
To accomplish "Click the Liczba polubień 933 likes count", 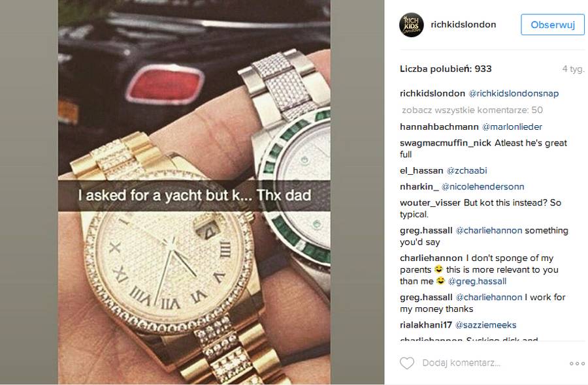I will pyautogui.click(x=446, y=69).
